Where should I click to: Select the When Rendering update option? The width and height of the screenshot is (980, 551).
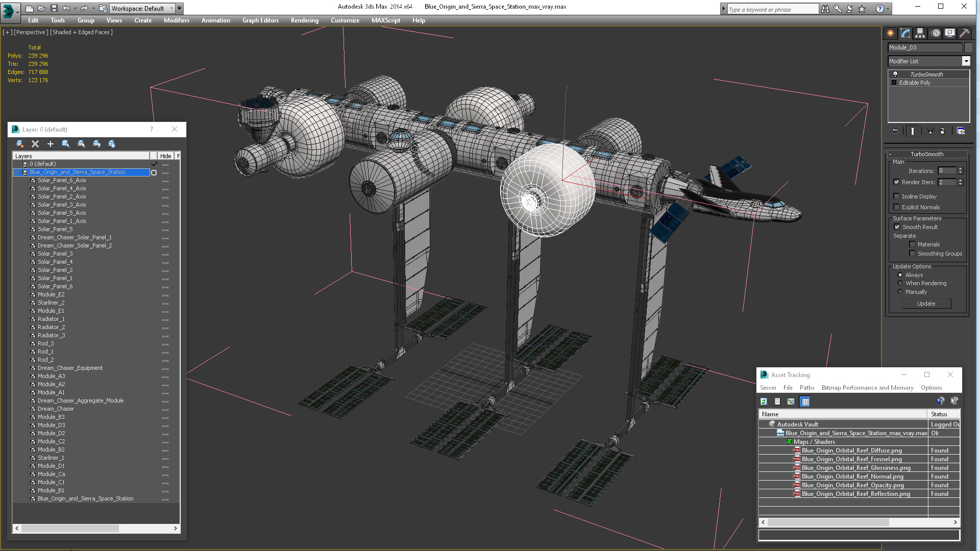coord(900,283)
